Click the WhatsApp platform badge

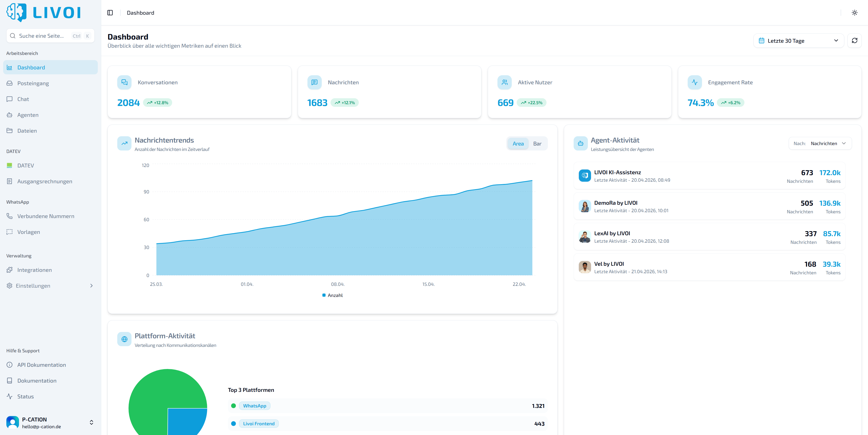pyautogui.click(x=254, y=406)
